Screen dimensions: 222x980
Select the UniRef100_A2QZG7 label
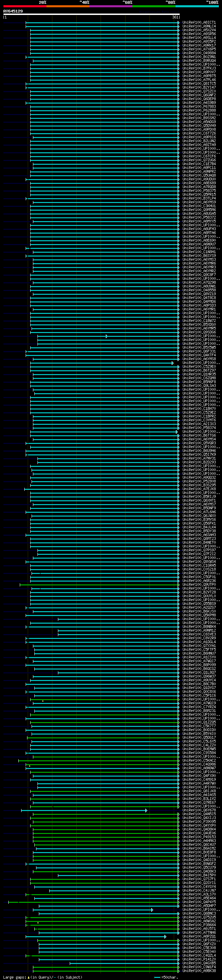[199, 608]
